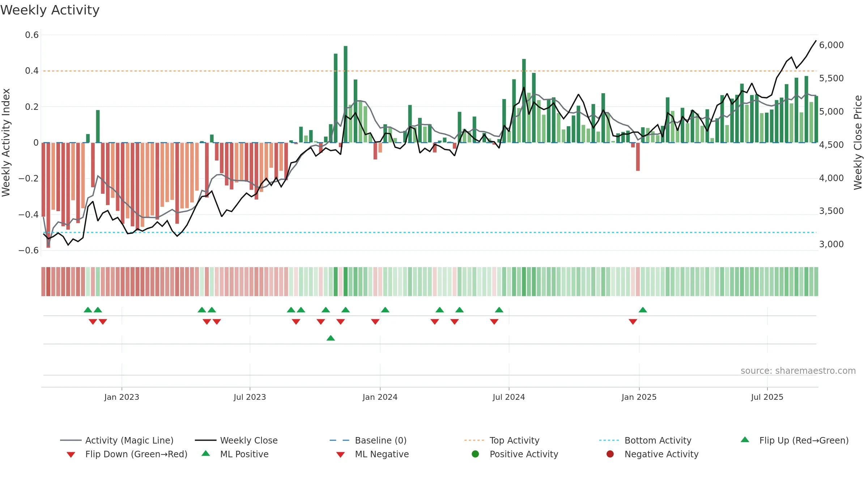This screenshot has width=868, height=488.
Task: Click the tallest green activity bar near 0.55
Action: pyautogui.click(x=346, y=94)
